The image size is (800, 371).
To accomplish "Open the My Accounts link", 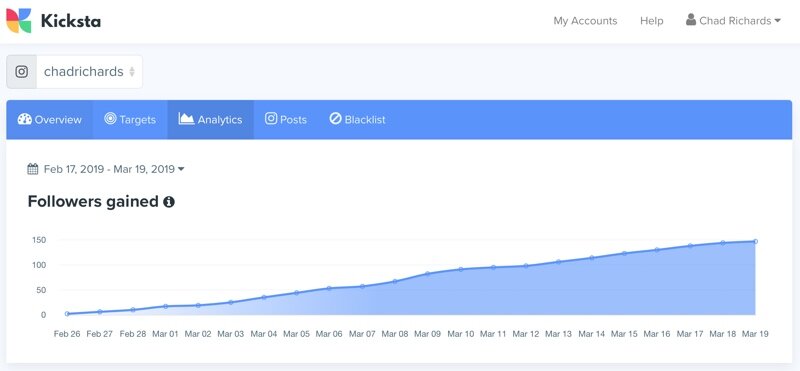I will tap(585, 21).
